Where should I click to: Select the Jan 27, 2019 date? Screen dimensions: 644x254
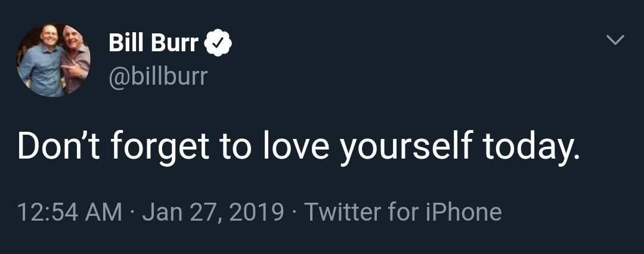click(213, 212)
